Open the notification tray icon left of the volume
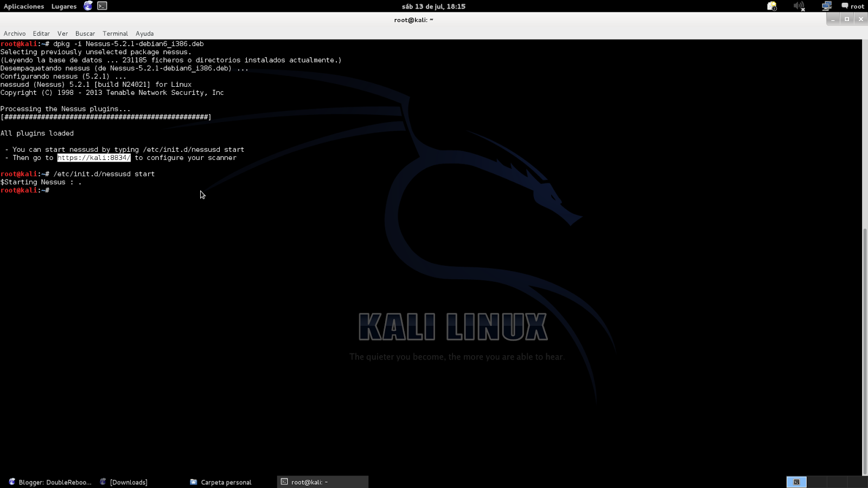 coord(772,6)
